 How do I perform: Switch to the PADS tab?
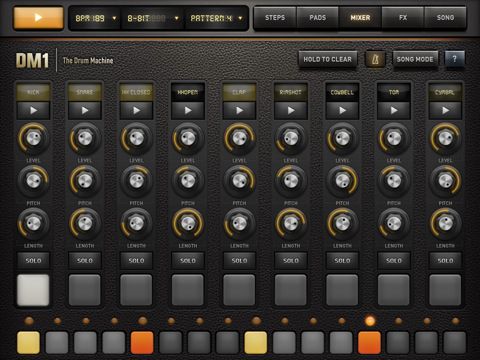(318, 18)
